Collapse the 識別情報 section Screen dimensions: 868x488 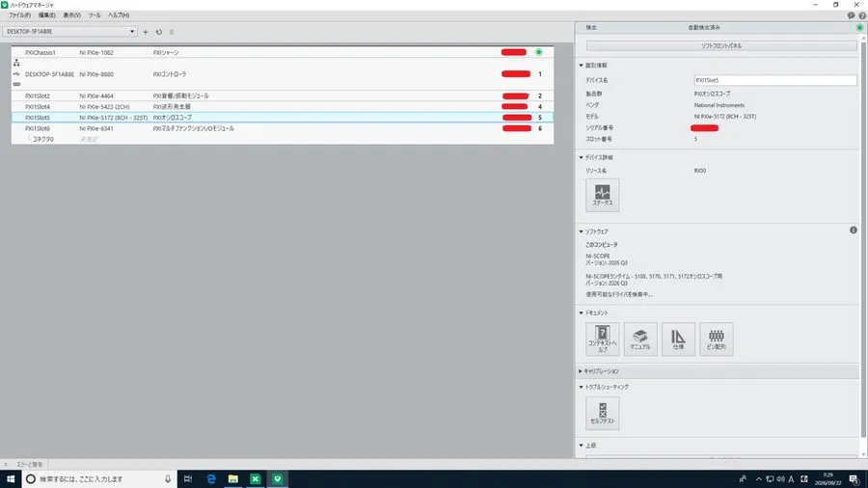[582, 66]
